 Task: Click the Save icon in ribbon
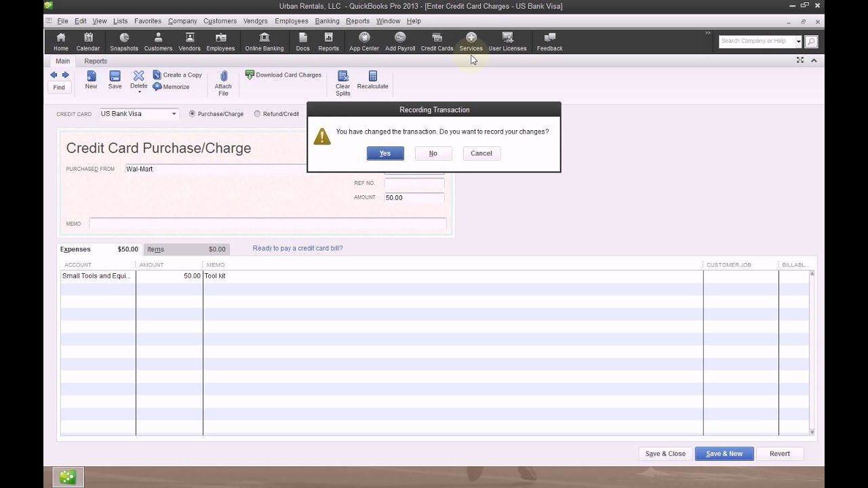pos(115,80)
